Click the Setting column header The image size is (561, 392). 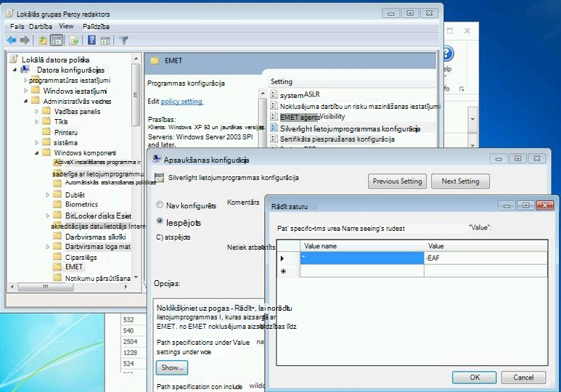pos(281,81)
